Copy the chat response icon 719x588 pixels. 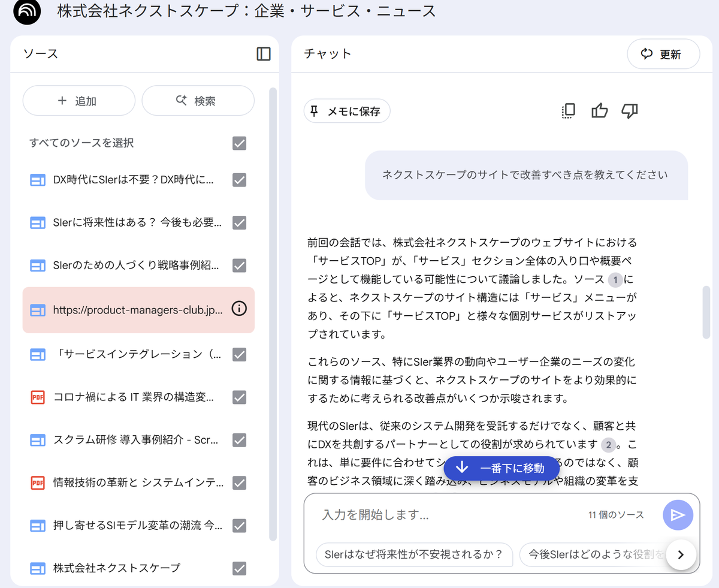[x=568, y=111]
